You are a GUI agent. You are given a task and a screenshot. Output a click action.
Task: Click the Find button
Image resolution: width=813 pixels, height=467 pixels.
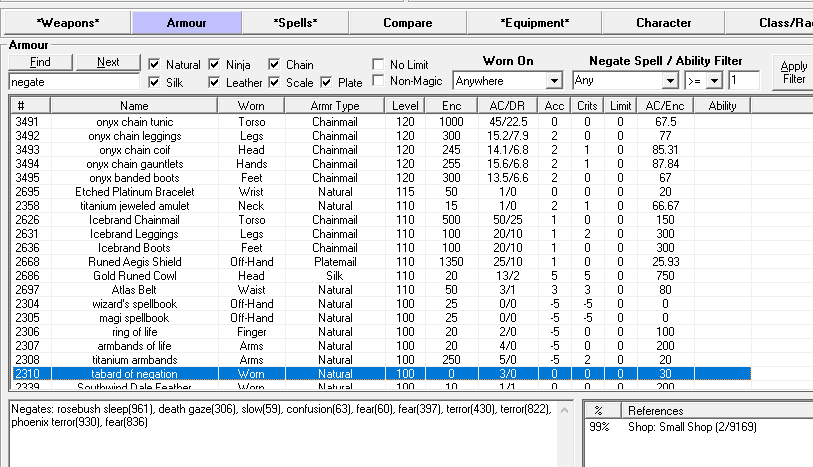[x=39, y=62]
